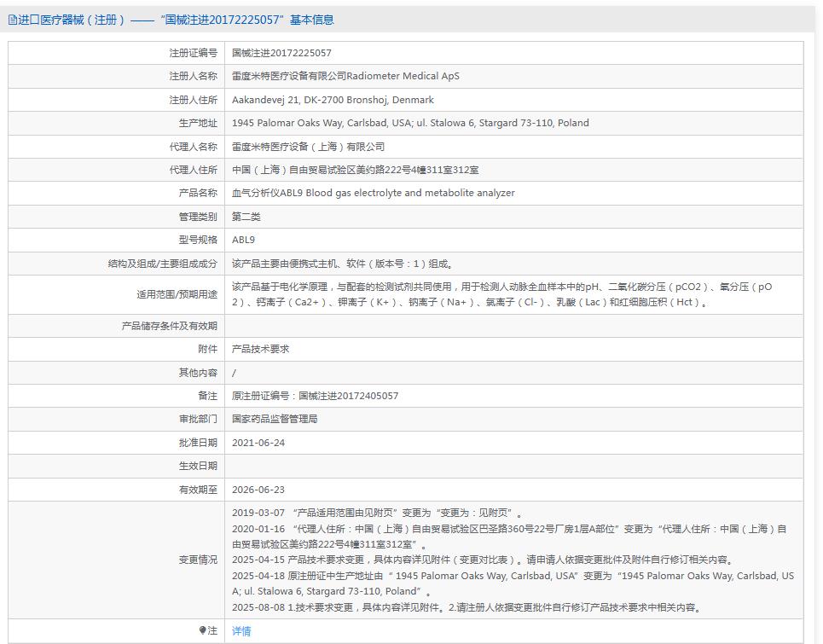Select registration number 国械注进20172225057 value

281,53
